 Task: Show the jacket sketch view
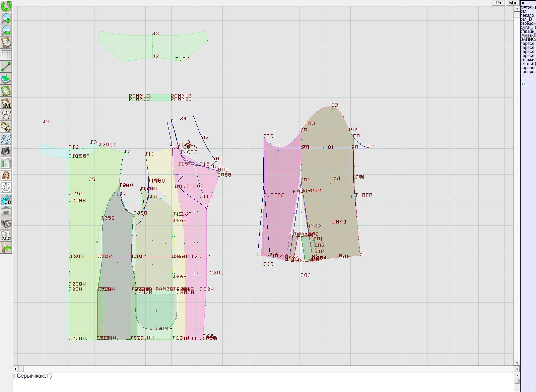tap(6, 187)
